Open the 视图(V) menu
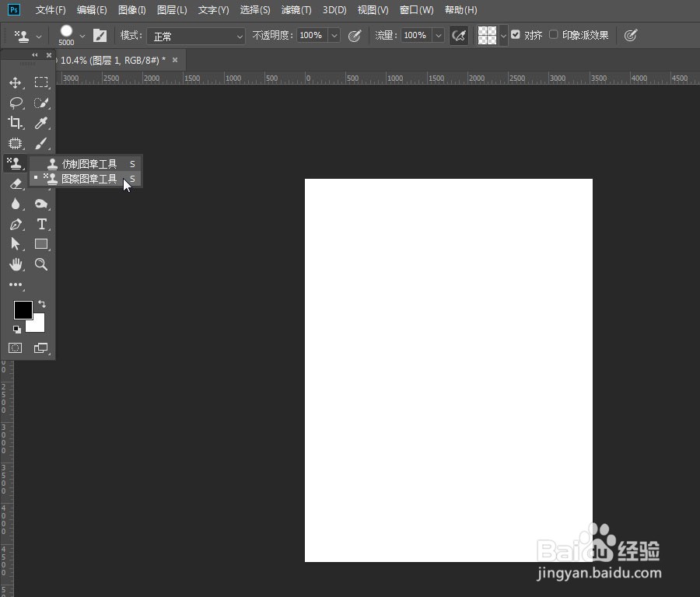 coord(373,10)
